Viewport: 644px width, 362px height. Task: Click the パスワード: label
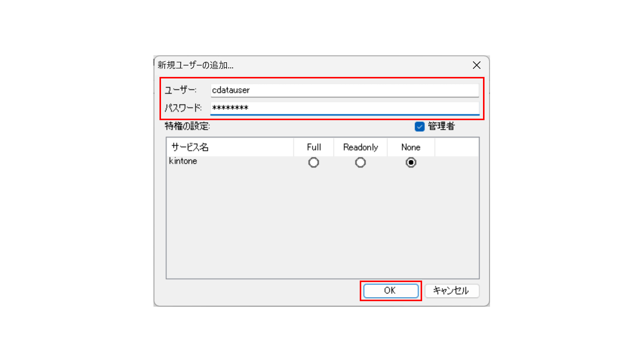(183, 108)
